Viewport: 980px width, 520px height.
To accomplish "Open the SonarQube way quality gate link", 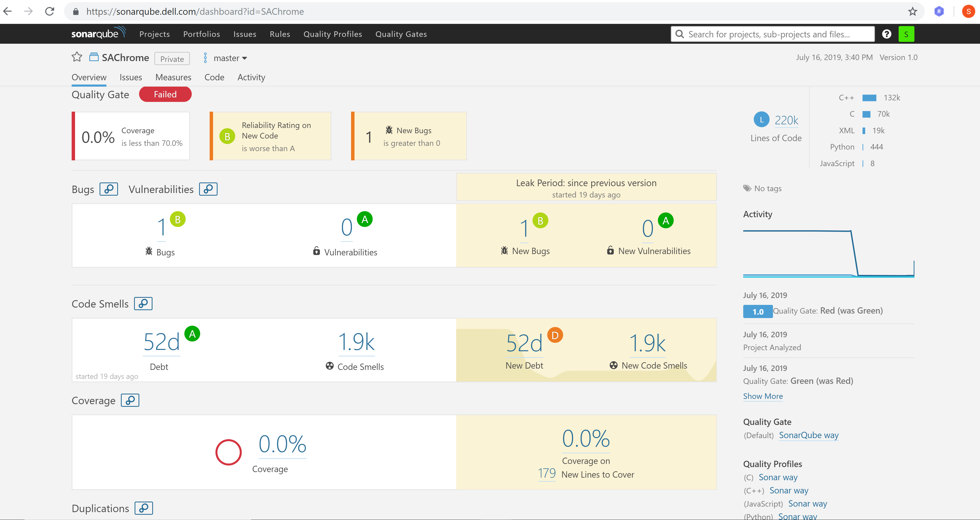I will [x=809, y=435].
